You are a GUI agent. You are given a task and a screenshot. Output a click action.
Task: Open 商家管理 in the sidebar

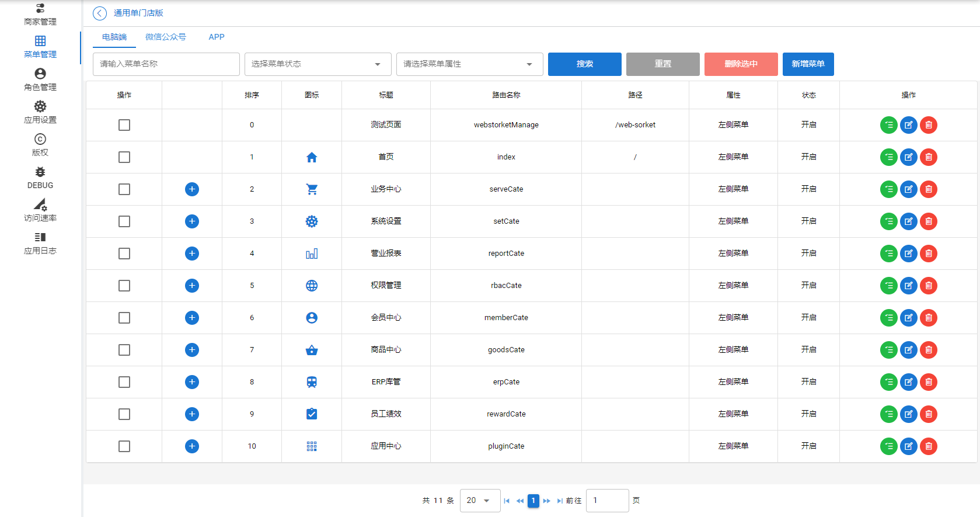point(40,15)
